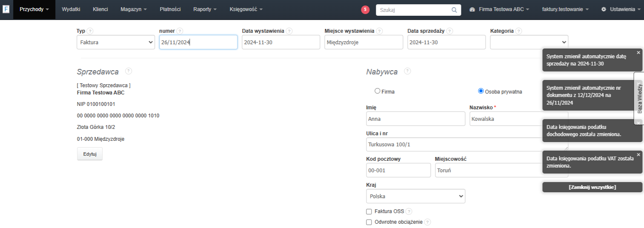Screen dimensions: 644x228
Task: Open the Kraj dropdown showing Polska
Action: 415,196
